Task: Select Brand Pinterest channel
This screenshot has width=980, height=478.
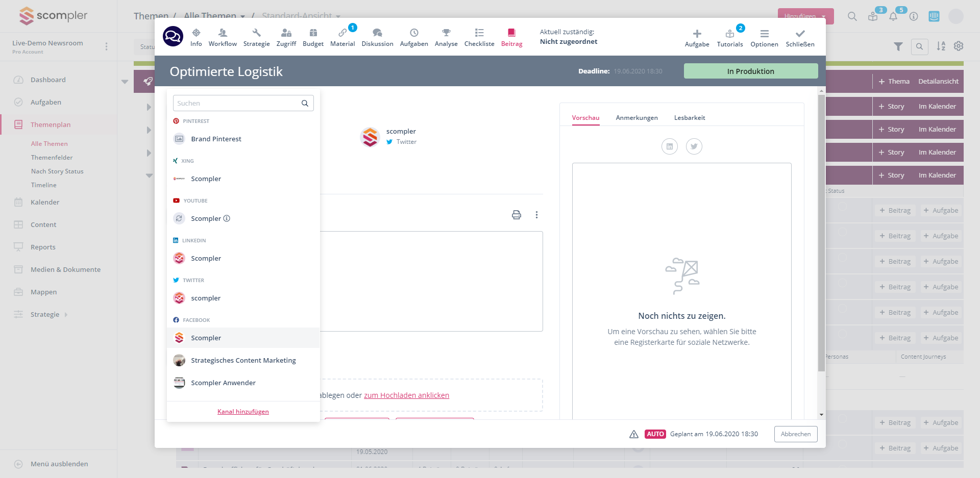Action: point(216,139)
